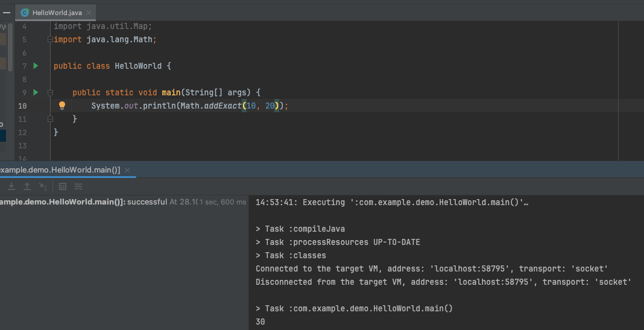
Task: Click the hide panel minus icon
Action: [7, 13]
